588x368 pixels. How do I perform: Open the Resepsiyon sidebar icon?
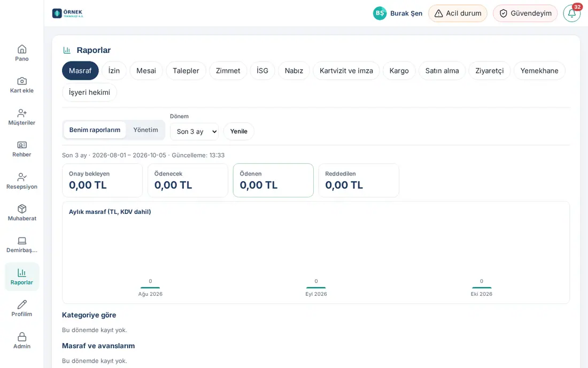pos(22,177)
